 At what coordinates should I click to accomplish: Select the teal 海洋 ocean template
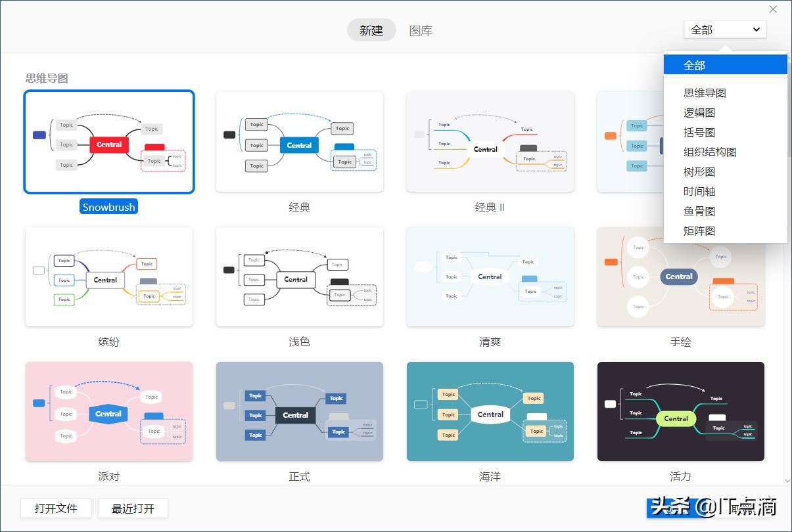point(490,411)
